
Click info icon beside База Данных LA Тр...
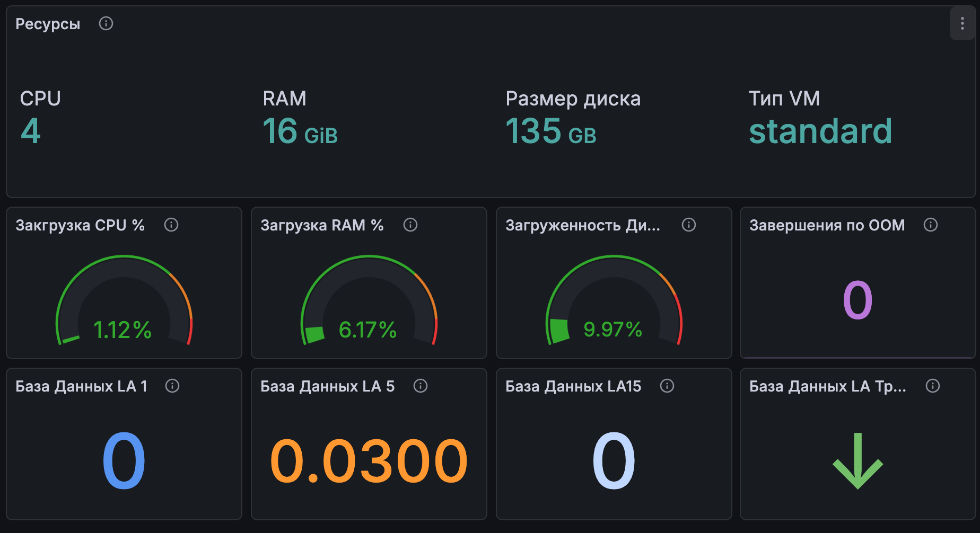click(933, 386)
